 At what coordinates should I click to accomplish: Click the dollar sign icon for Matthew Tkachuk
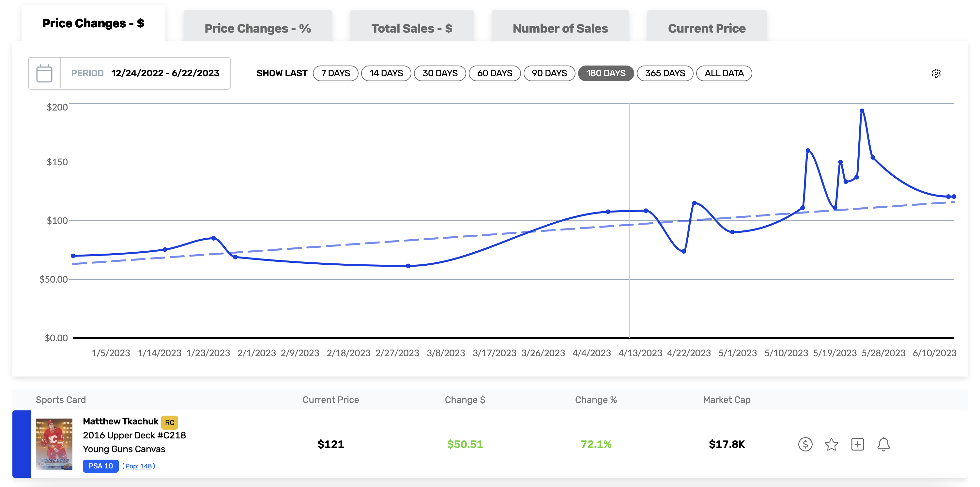(805, 444)
